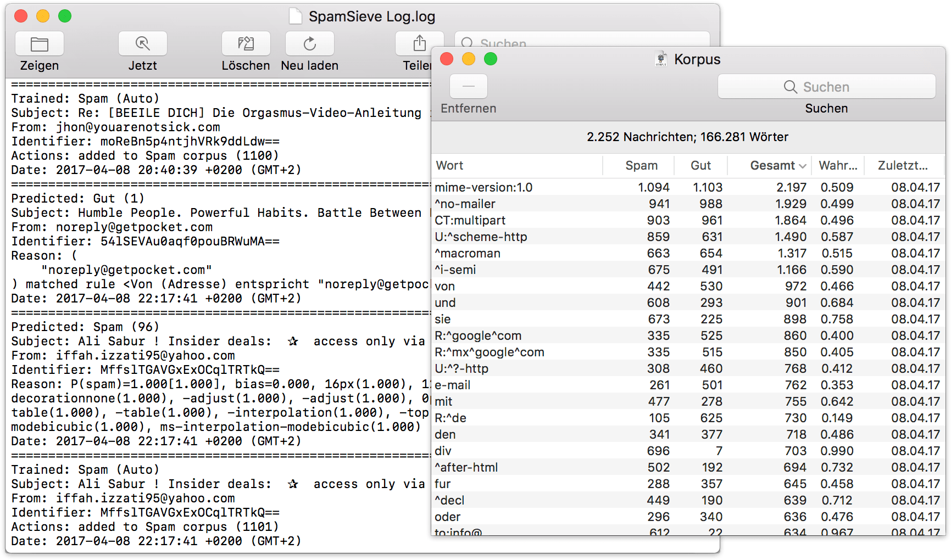Open the Teilen share icon
This screenshot has height=560, width=951.
(419, 44)
